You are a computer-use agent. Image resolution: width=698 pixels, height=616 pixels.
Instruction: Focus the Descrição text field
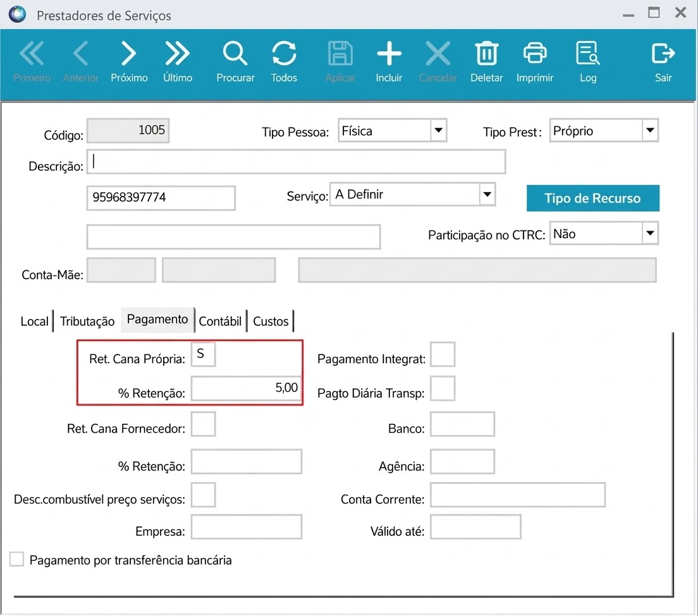click(x=296, y=162)
